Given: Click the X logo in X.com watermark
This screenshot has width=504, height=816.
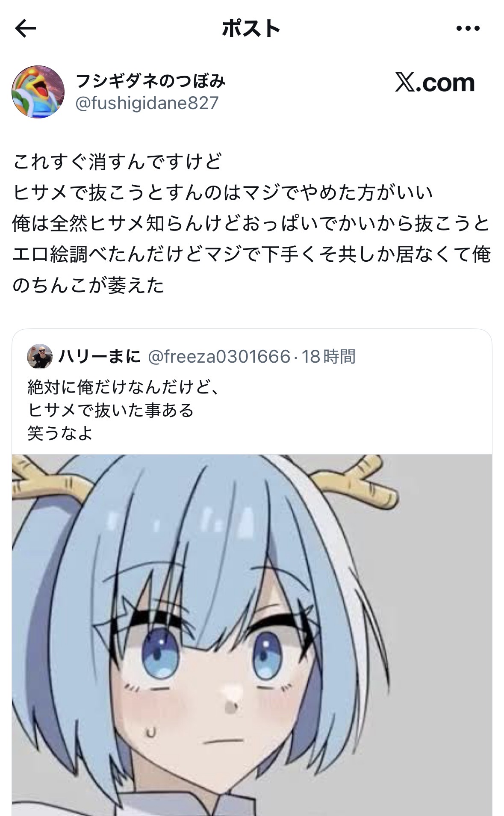Looking at the screenshot, I should coord(405,83).
